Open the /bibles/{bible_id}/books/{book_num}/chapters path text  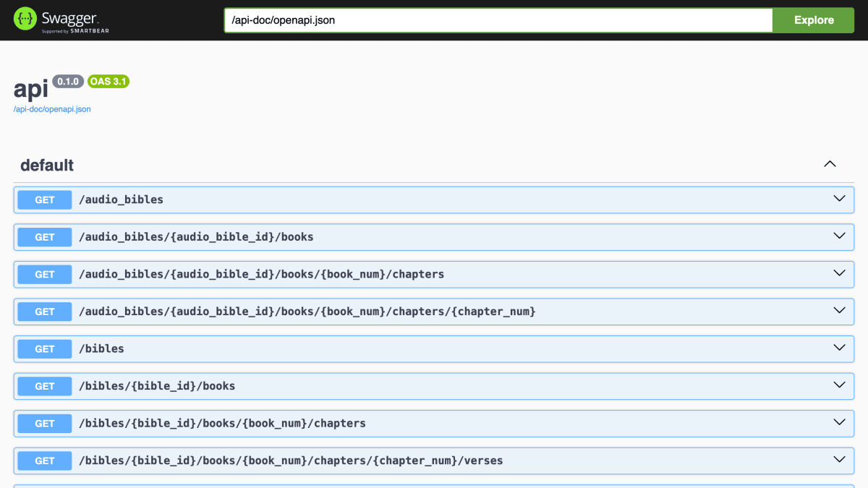click(222, 424)
